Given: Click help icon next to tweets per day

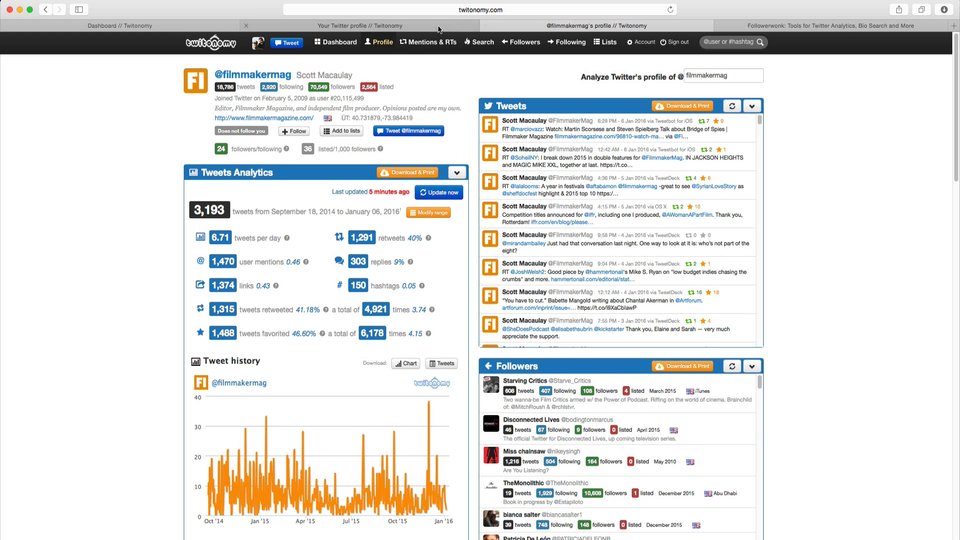Looking at the screenshot, I should (287, 238).
